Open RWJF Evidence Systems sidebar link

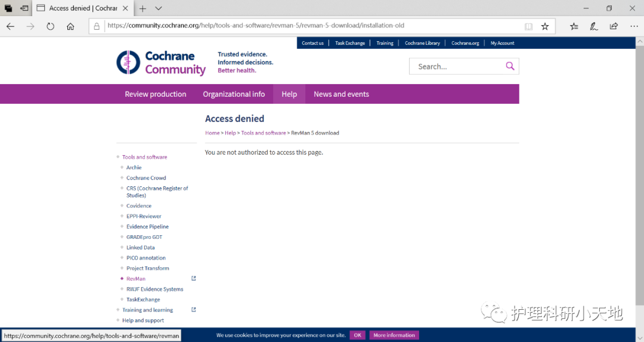(155, 289)
